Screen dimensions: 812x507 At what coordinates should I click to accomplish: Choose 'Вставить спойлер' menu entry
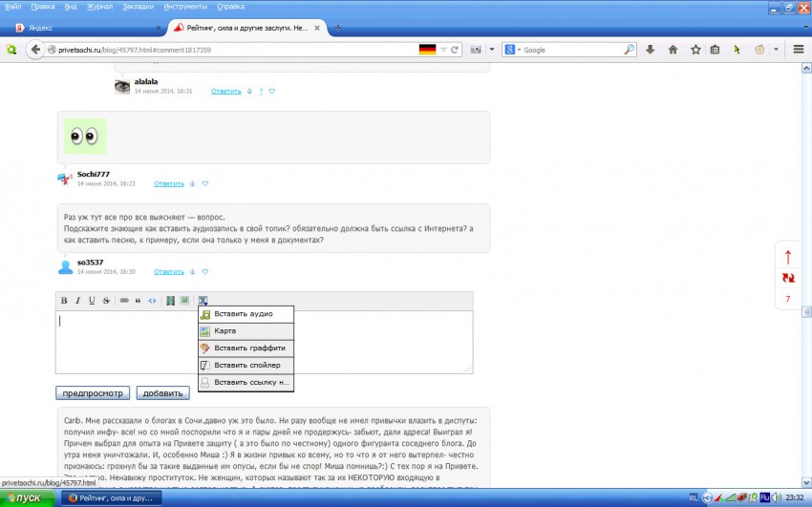[x=246, y=365]
